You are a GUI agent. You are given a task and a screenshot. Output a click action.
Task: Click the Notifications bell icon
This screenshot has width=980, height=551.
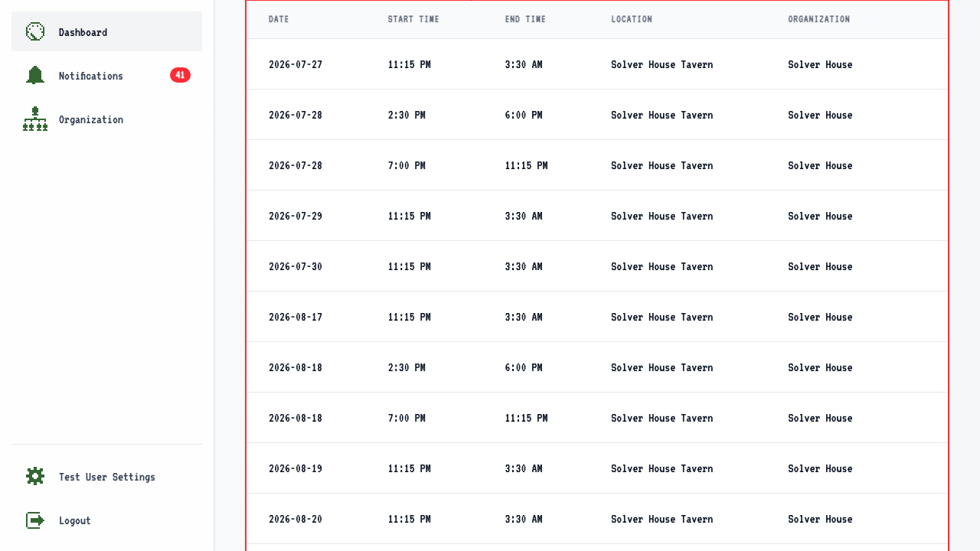click(35, 75)
